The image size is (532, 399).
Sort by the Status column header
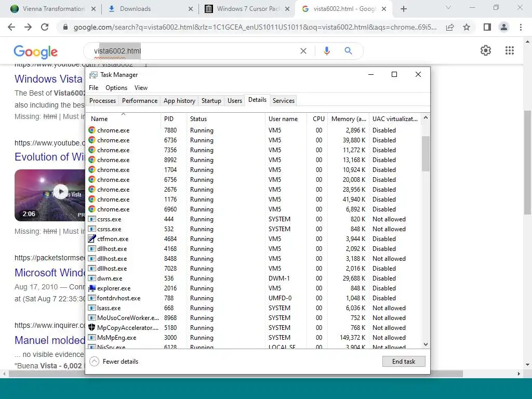click(x=226, y=119)
